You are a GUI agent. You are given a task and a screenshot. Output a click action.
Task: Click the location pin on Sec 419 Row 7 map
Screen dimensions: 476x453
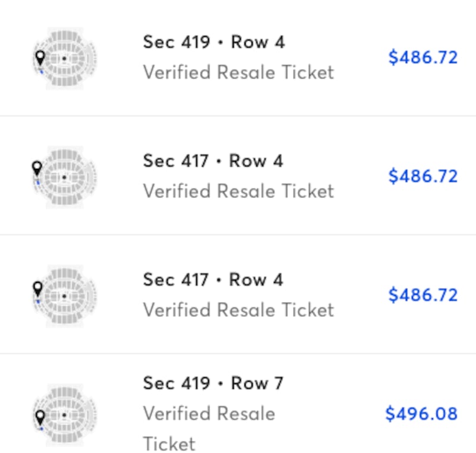point(40,416)
